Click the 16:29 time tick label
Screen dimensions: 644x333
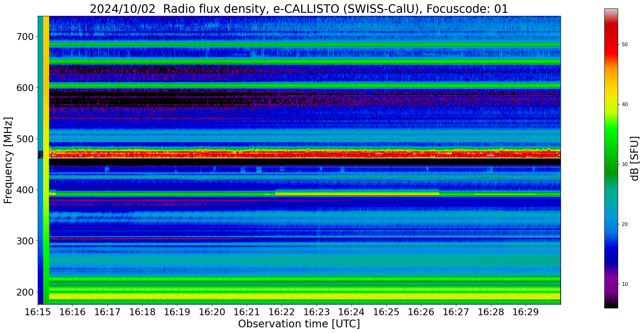(x=526, y=312)
